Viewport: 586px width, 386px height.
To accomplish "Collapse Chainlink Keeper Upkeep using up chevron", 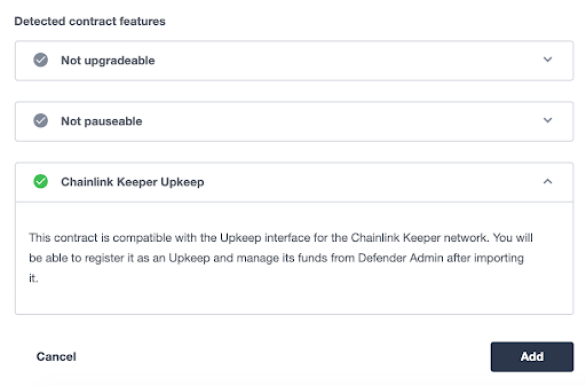I will [x=548, y=182].
